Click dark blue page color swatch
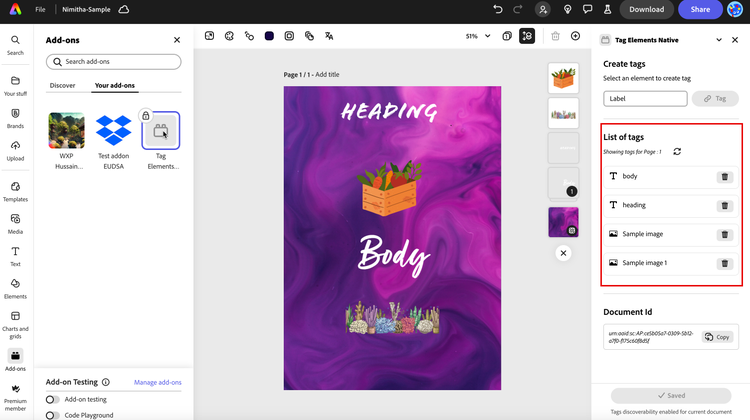Viewport: 750px width, 420px height. tap(269, 36)
